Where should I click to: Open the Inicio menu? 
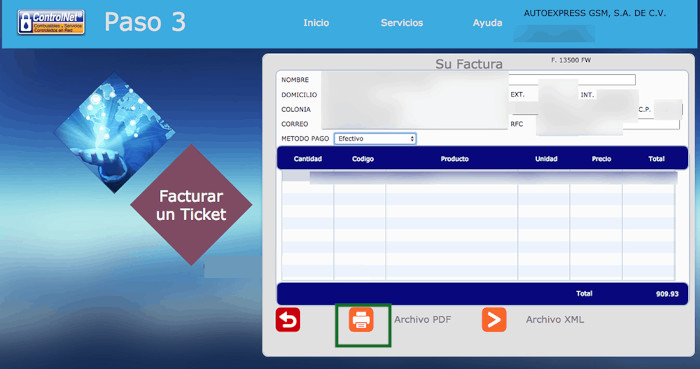click(316, 23)
